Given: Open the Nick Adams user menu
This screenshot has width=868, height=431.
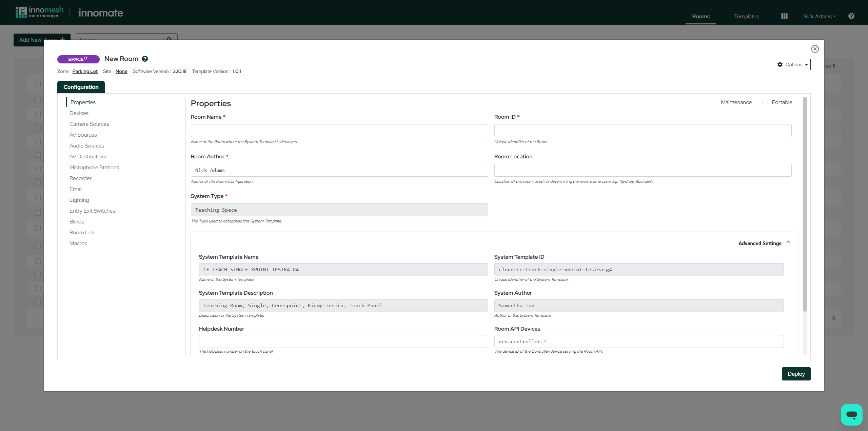Looking at the screenshot, I should tap(819, 17).
